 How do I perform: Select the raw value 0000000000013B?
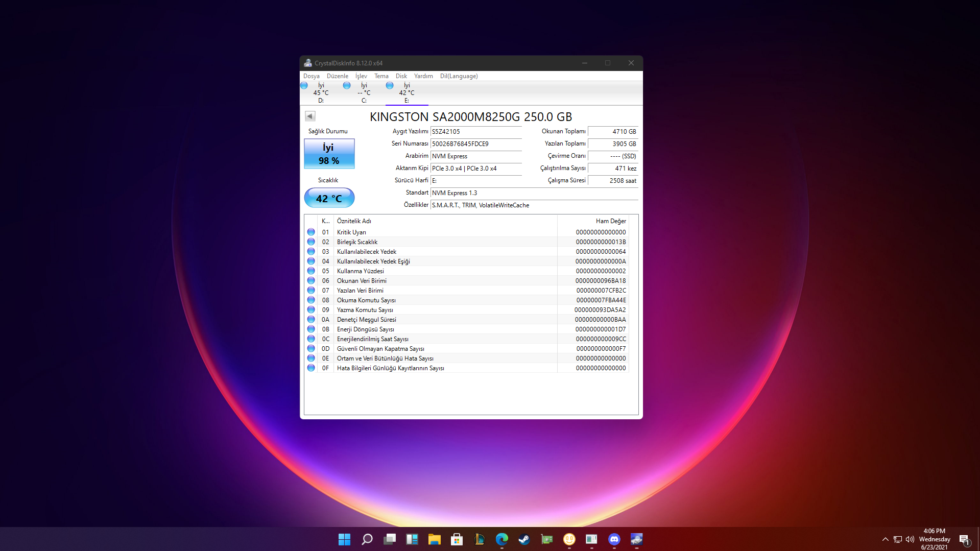[x=601, y=242]
